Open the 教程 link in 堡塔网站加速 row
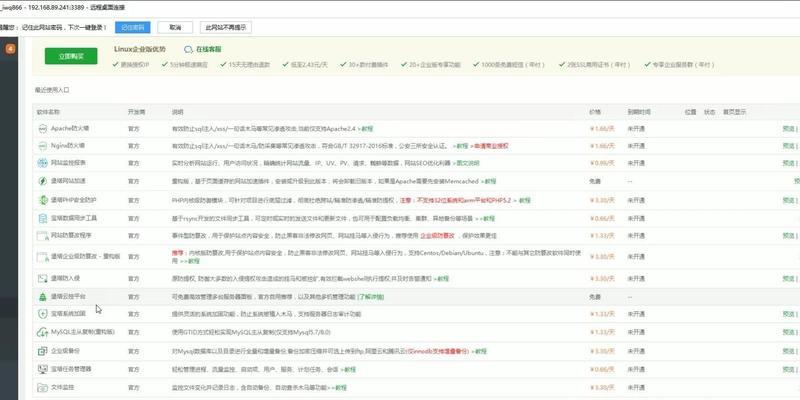Viewport: 800px width, 400px height. point(488,181)
